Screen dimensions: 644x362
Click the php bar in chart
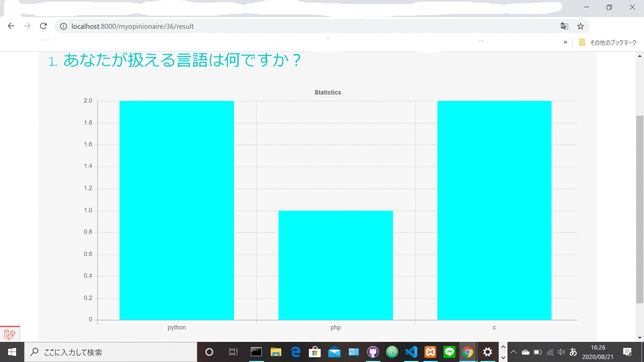click(335, 265)
